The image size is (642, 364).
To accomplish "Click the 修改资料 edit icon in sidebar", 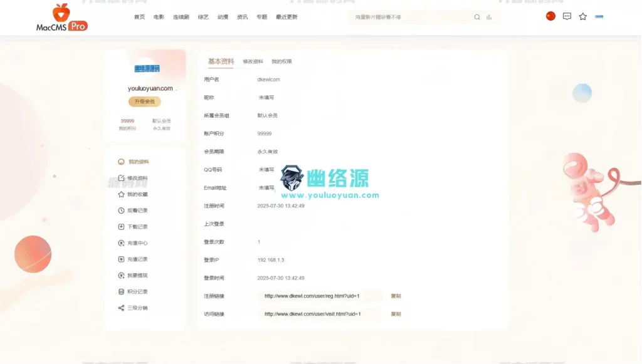I will click(x=121, y=178).
